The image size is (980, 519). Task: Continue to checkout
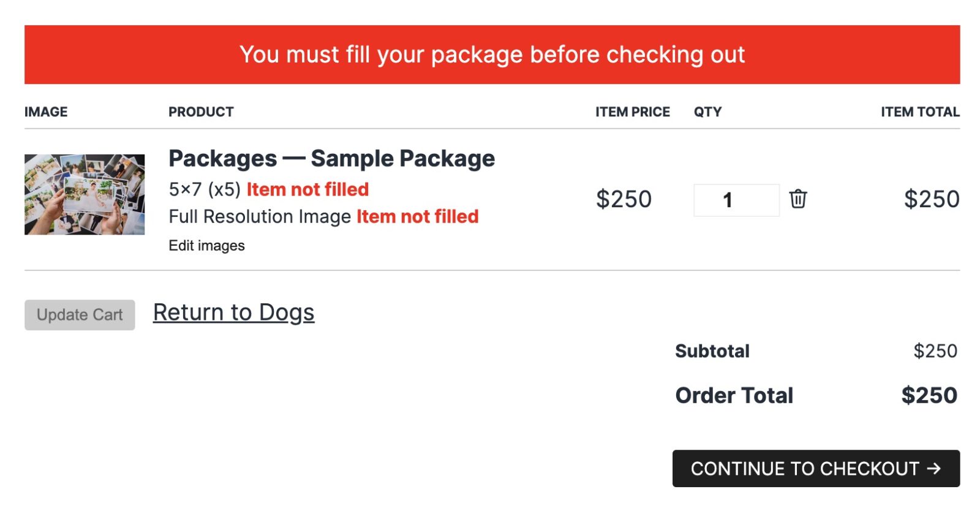pos(816,469)
